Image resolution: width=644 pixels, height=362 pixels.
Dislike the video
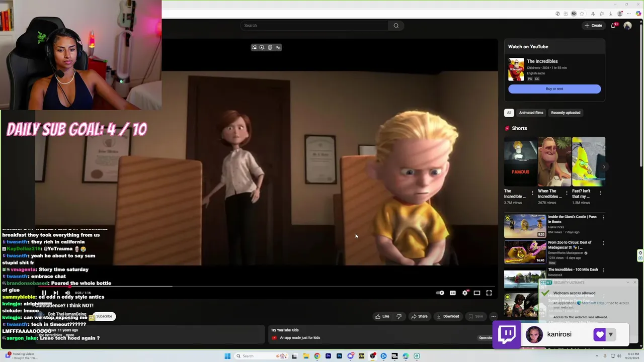click(x=399, y=316)
